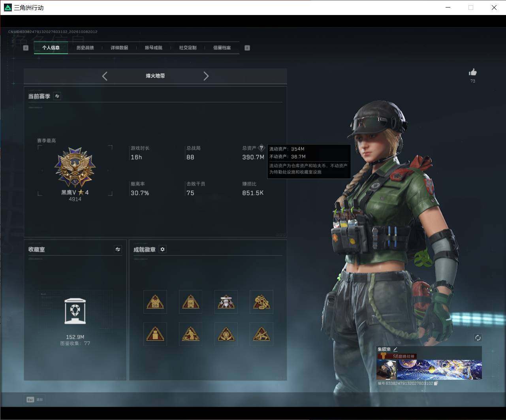Edit nickname with the pencil icon
The image size is (506, 420).
[395, 349]
